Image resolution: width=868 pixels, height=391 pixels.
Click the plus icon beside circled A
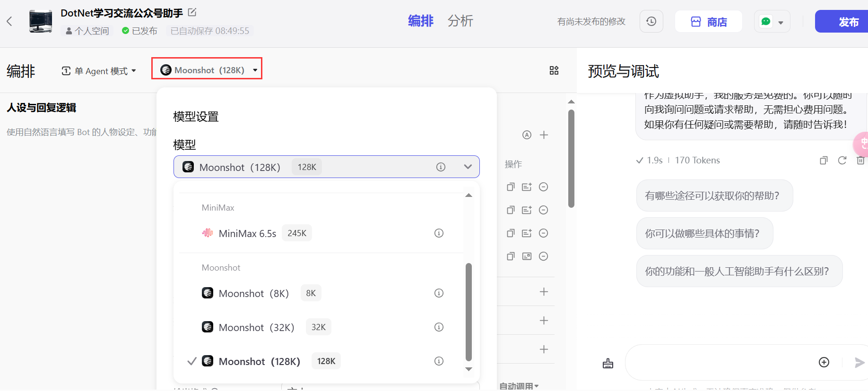pos(544,135)
